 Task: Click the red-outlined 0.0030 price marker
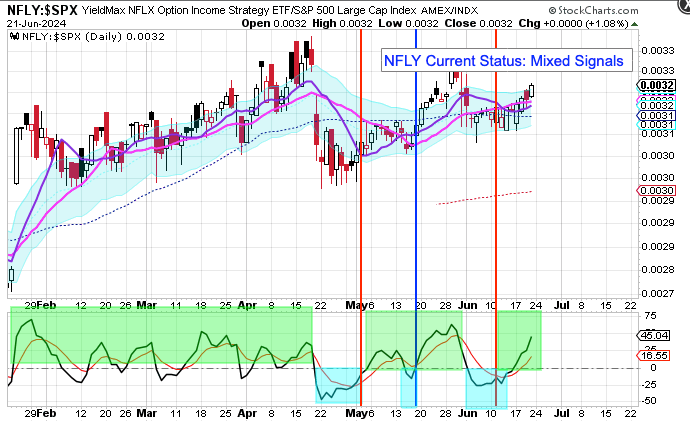[x=662, y=190]
